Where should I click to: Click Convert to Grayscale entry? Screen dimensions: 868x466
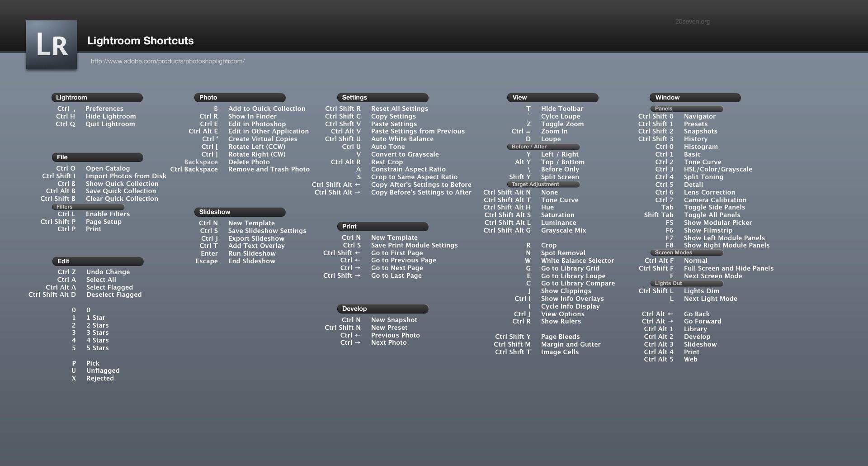pyautogui.click(x=405, y=154)
